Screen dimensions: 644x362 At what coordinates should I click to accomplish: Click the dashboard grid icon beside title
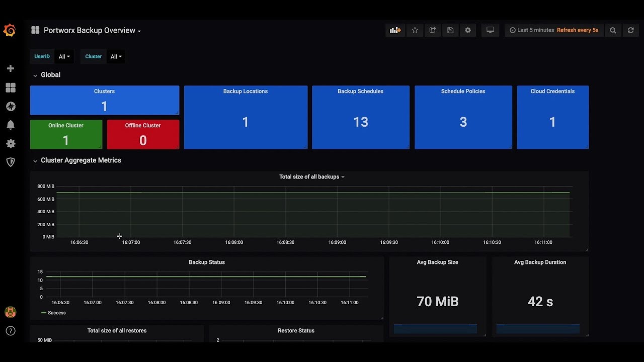point(35,30)
